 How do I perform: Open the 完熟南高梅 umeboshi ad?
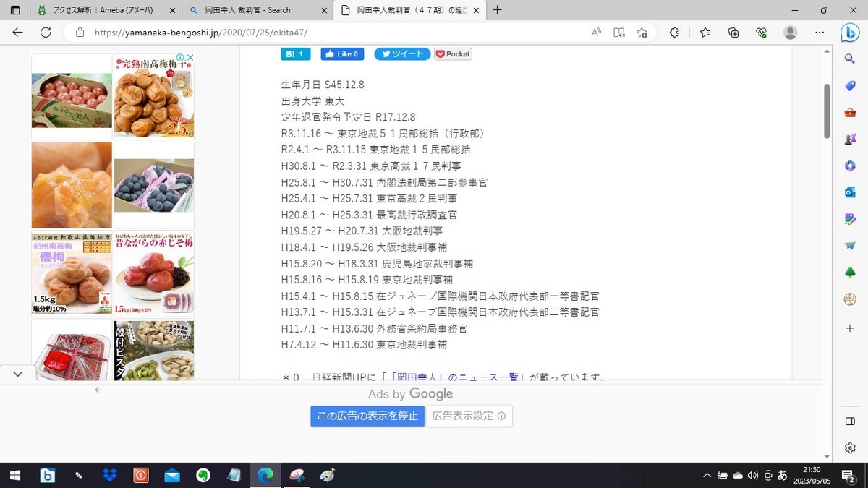pos(154,97)
